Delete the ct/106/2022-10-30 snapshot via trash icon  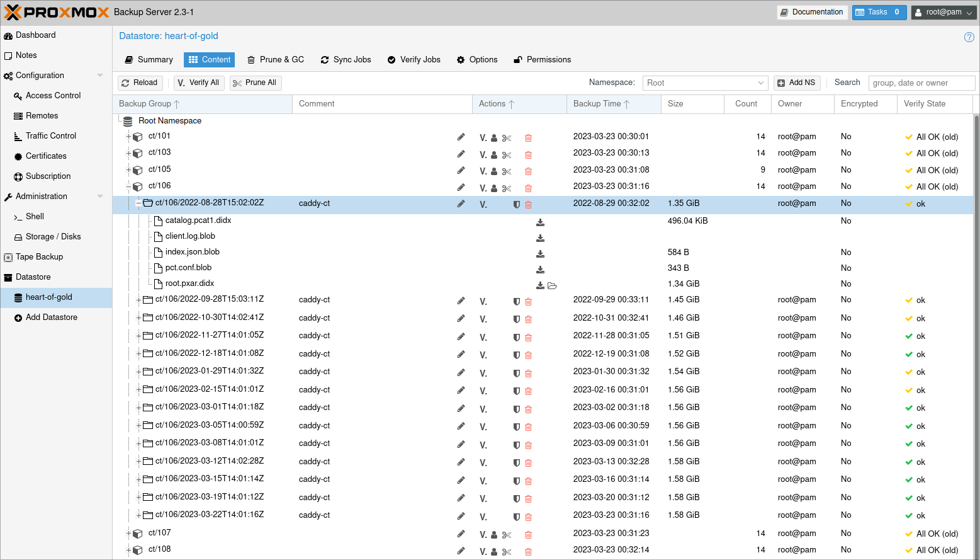(x=528, y=319)
